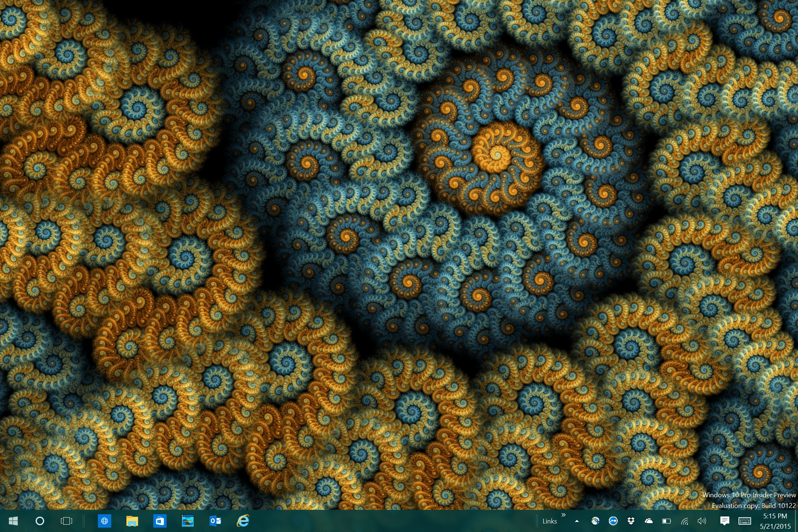The image size is (798, 532).
Task: Click the Links toolbar label
Action: 550,521
